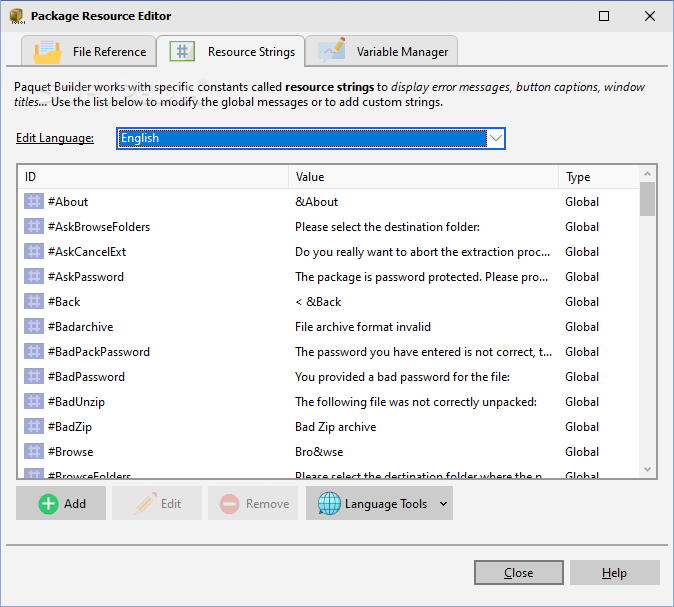Sort list by the ID column header
The width and height of the screenshot is (674, 607).
click(x=153, y=177)
